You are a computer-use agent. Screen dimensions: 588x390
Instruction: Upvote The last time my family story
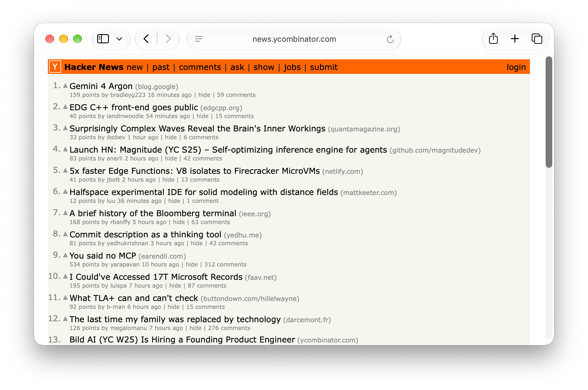tap(65, 319)
